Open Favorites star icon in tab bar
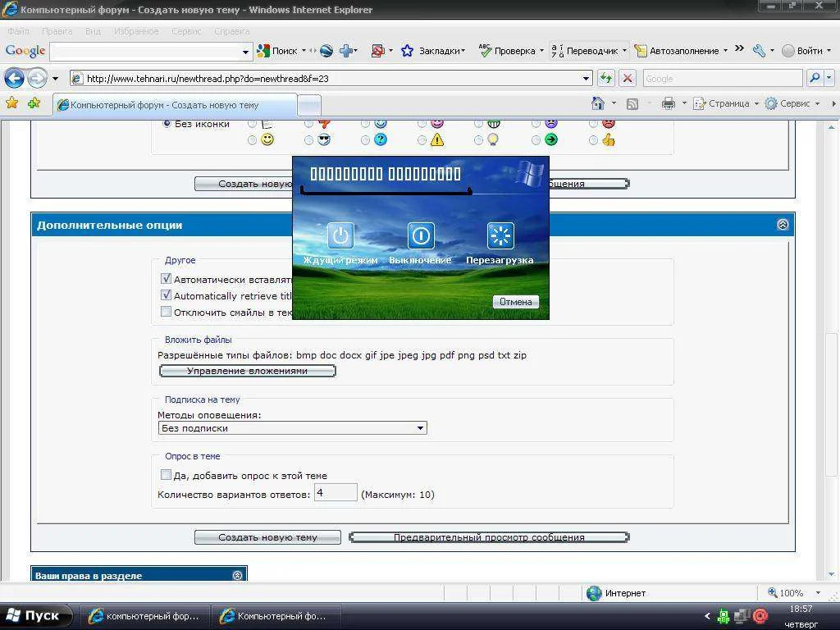The height and width of the screenshot is (630, 840). [x=11, y=103]
